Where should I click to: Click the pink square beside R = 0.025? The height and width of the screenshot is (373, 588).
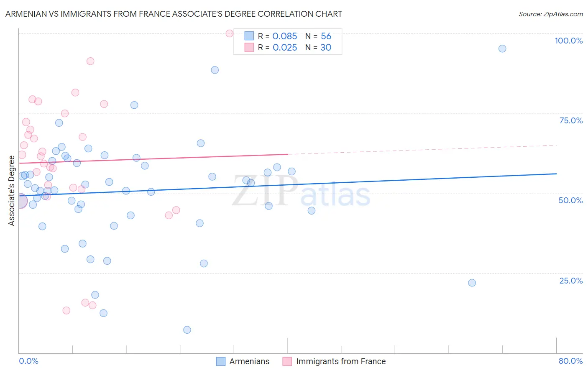tap(249, 47)
